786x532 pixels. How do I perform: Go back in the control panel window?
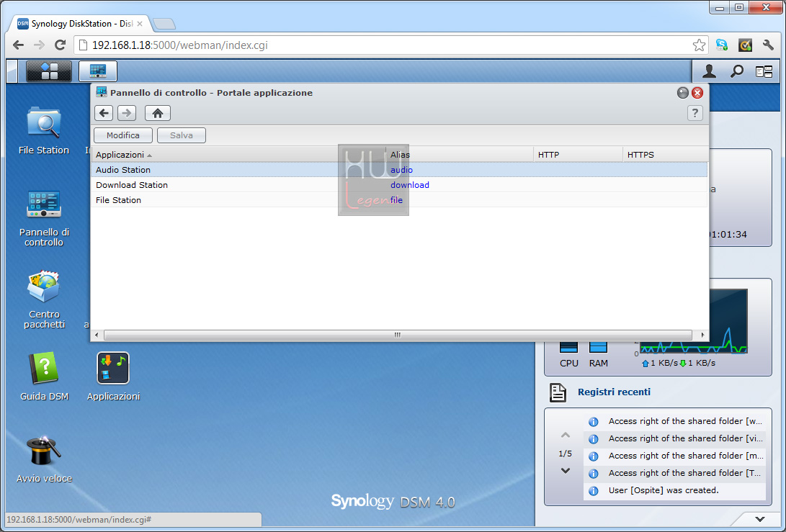104,113
